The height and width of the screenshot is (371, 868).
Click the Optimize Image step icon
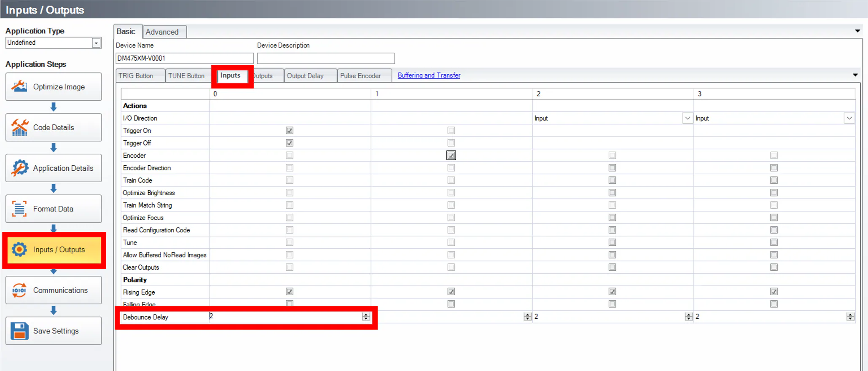[19, 86]
